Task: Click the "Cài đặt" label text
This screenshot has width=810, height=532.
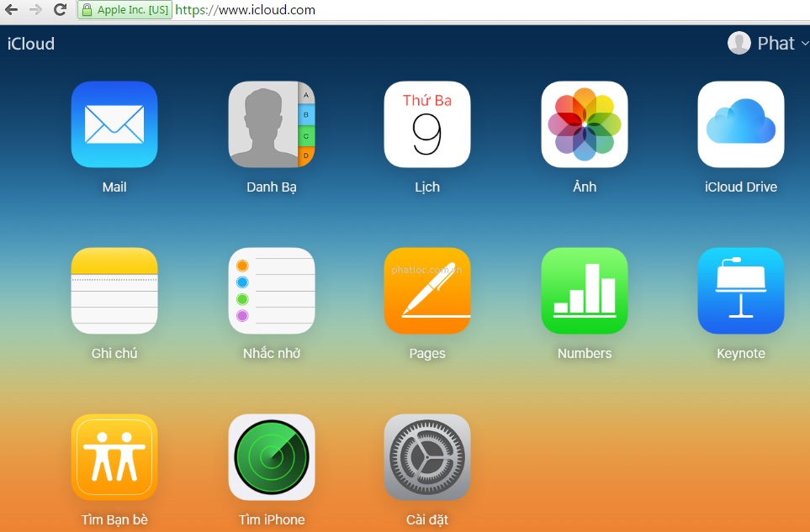Action: pos(427,519)
